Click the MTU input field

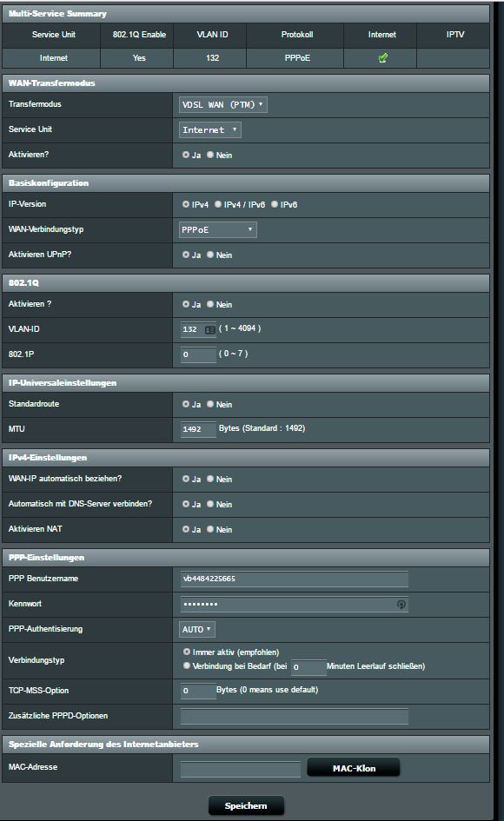tap(198, 429)
